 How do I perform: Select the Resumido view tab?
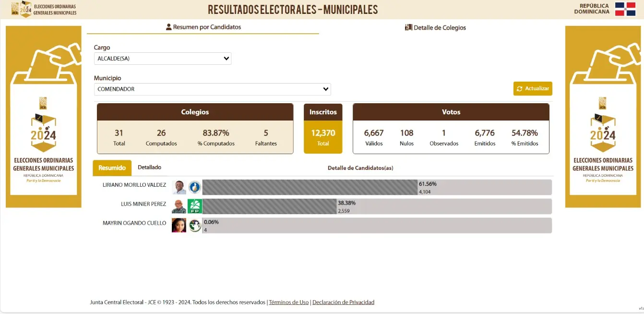click(x=112, y=168)
